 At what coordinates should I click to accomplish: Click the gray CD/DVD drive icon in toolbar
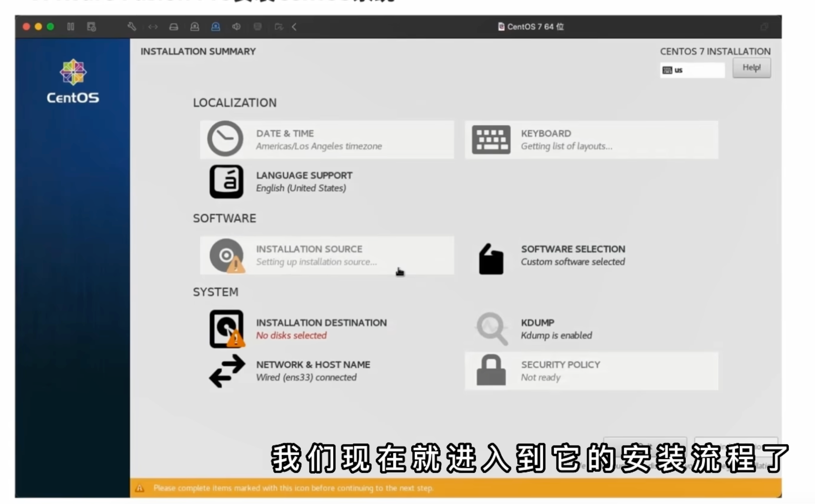(x=194, y=27)
